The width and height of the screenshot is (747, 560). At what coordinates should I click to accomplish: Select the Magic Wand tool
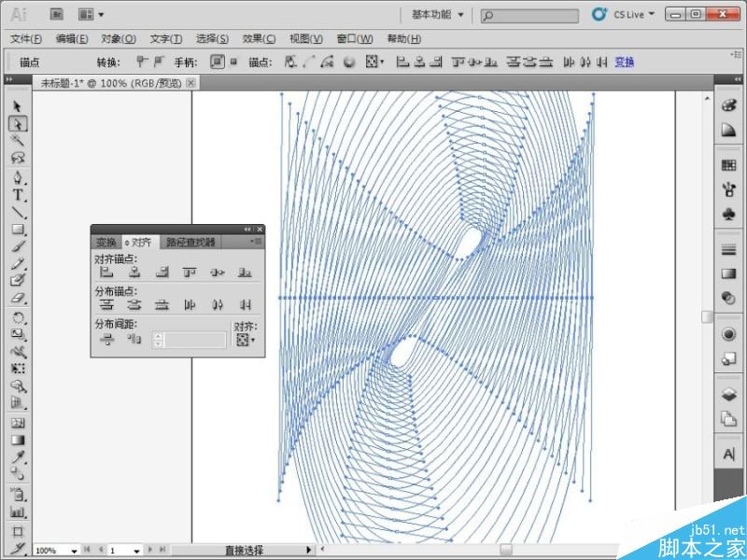[17, 138]
